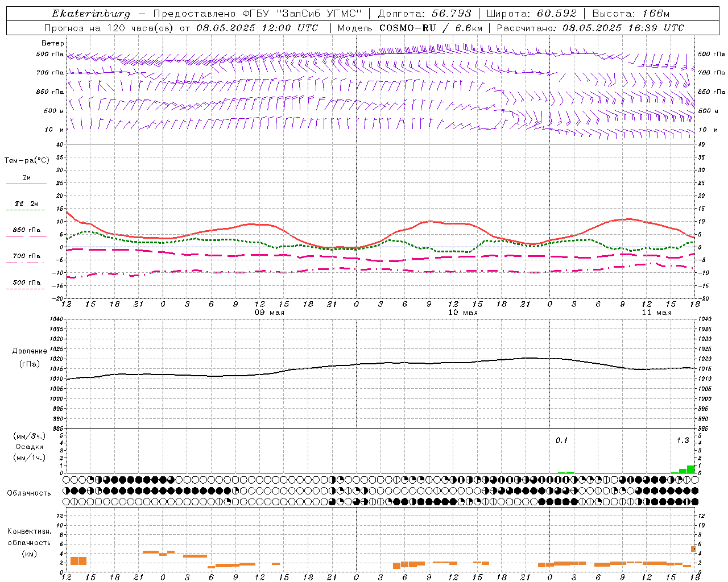This screenshot has height=582, width=728.
Task: Click the Высота: 166м elevation text
Action: [x=631, y=14]
